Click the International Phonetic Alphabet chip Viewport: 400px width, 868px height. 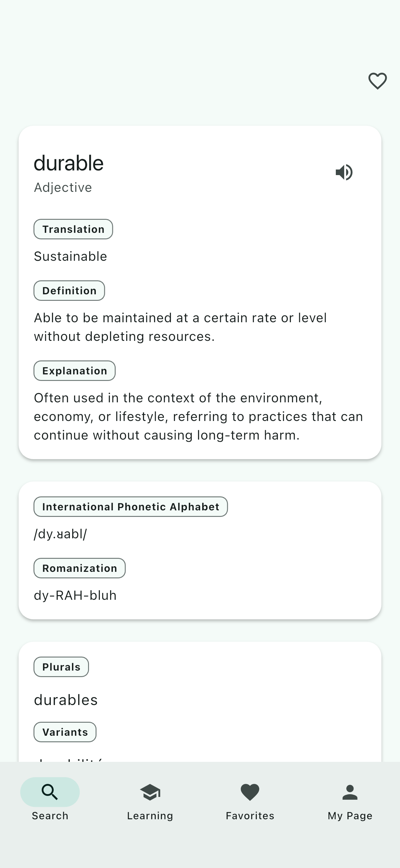pos(131,507)
